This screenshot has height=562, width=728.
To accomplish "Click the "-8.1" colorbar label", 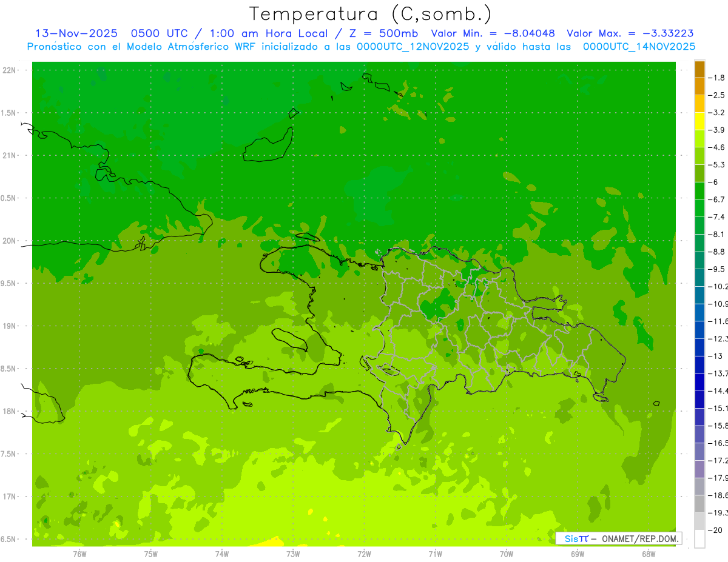I will point(717,234).
